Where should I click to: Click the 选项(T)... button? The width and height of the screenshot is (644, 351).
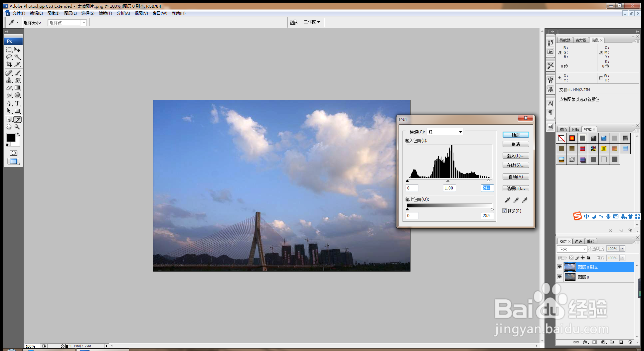pyautogui.click(x=516, y=188)
